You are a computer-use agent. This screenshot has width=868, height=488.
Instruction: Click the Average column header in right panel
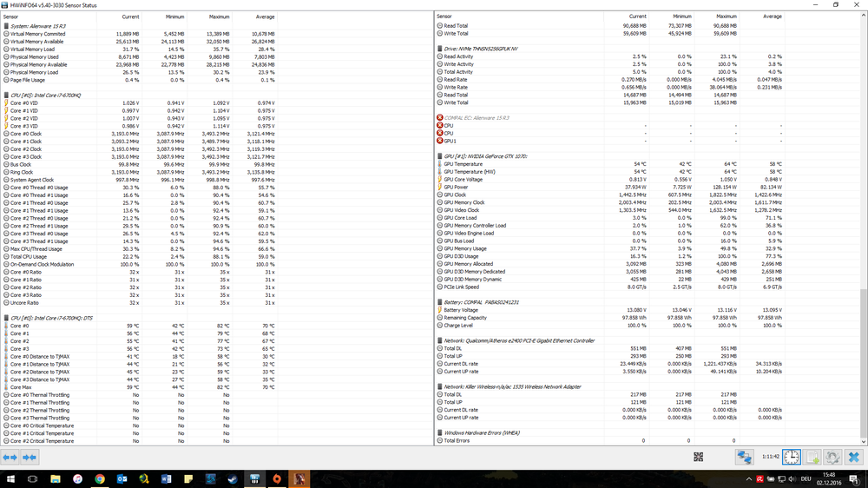point(772,16)
